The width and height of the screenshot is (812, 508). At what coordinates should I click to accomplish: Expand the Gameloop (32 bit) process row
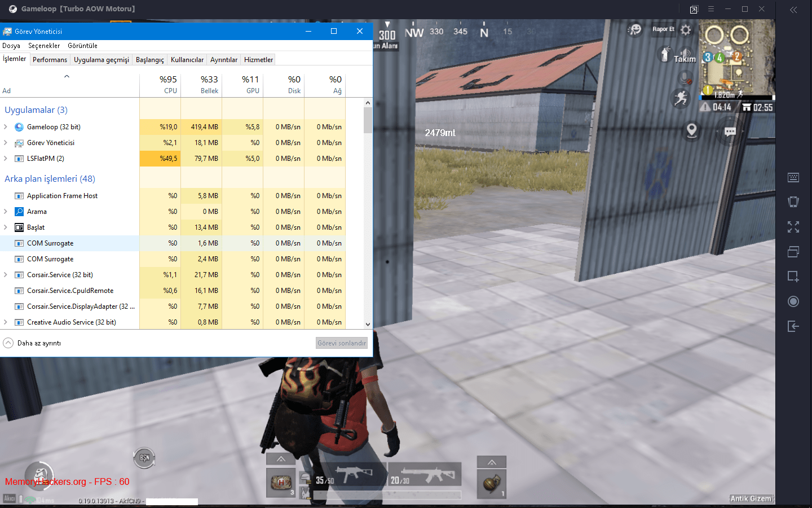coord(6,127)
